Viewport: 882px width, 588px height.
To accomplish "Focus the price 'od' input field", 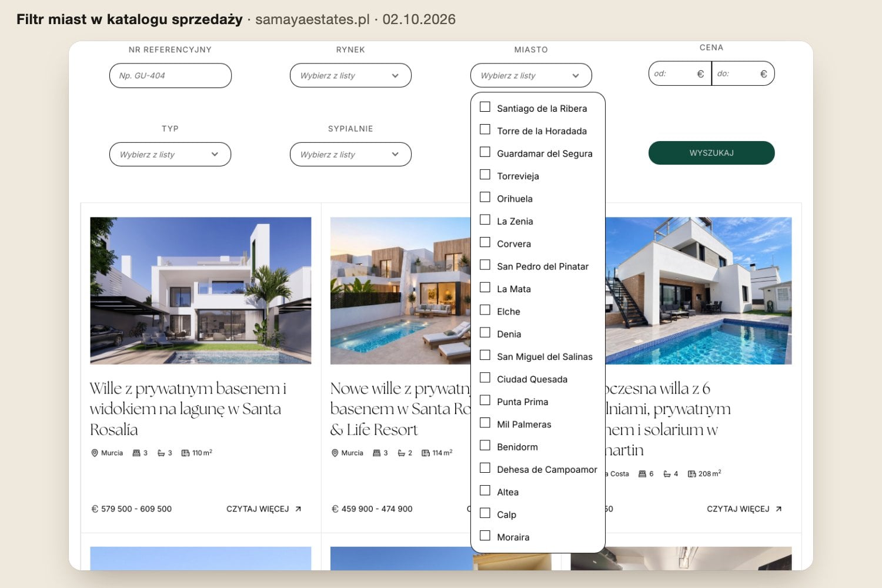I will pos(680,73).
